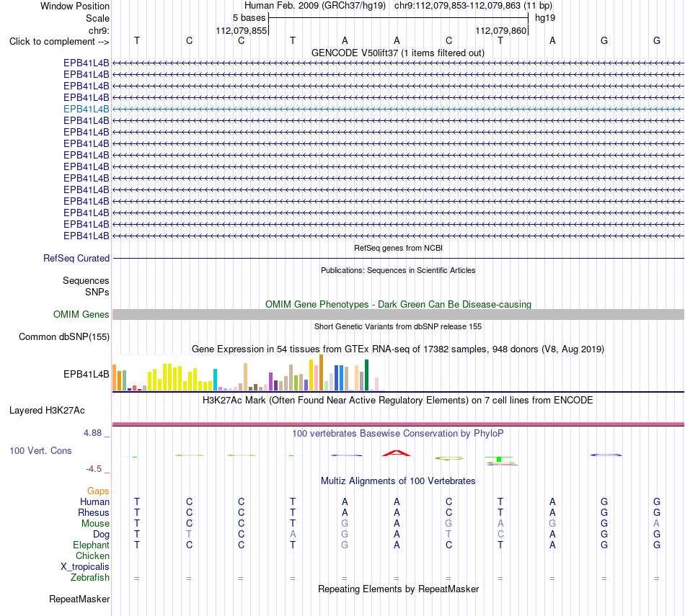The height and width of the screenshot is (616, 685).
Task: Open the GENCODE V50lift37 track title
Action: (397, 53)
